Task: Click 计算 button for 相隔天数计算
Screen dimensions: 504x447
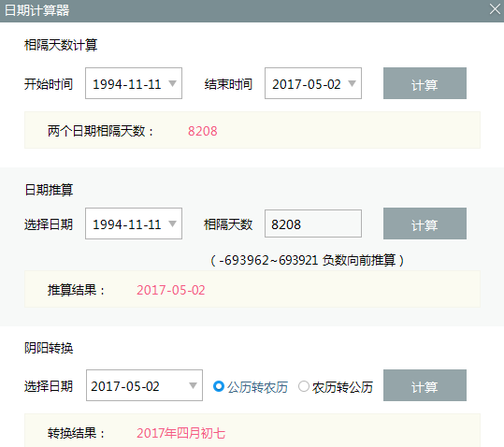Action: tap(425, 83)
